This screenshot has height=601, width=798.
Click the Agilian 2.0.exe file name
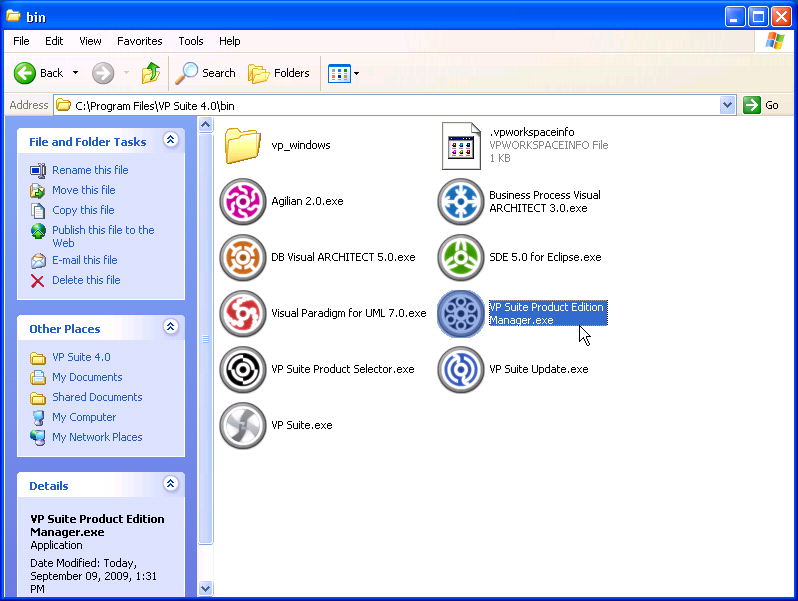pos(307,202)
